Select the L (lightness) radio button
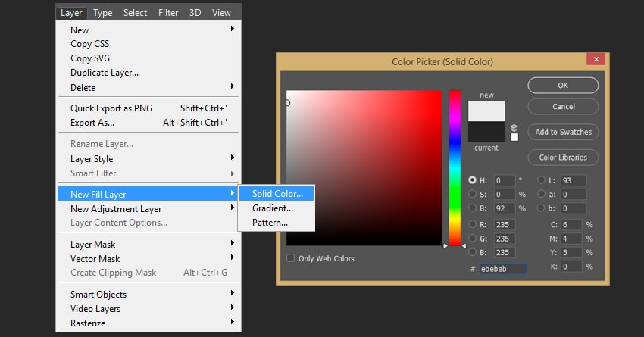 point(541,180)
